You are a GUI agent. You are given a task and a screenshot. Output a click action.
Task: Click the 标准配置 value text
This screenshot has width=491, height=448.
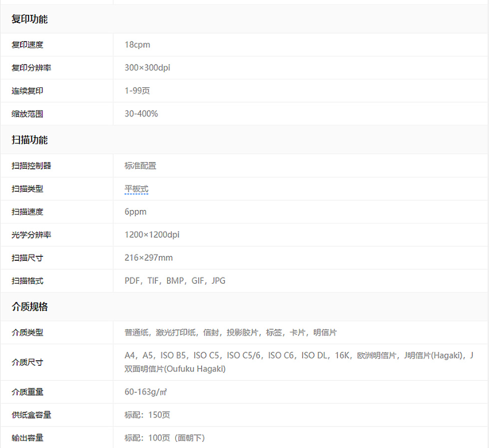(140, 166)
